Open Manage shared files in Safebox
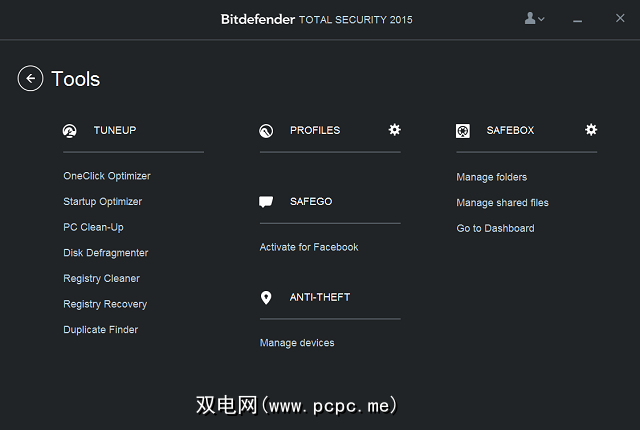This screenshot has height=430, width=640. (502, 203)
